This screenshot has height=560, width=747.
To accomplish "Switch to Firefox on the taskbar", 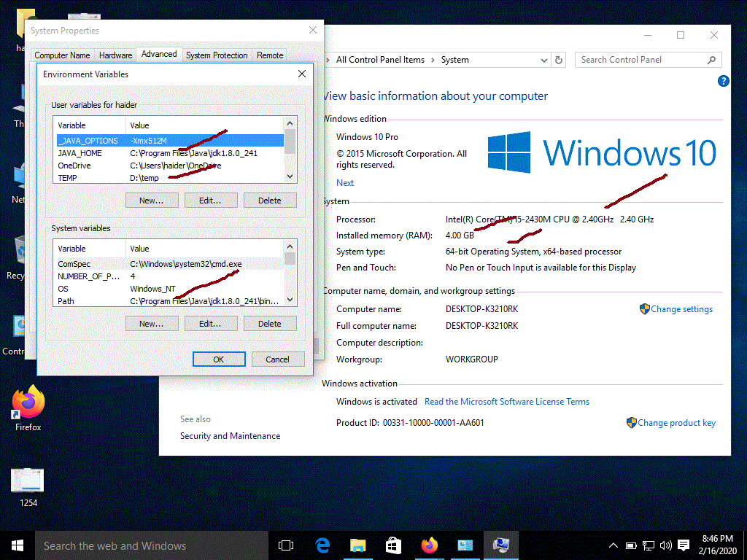I will pos(429,545).
